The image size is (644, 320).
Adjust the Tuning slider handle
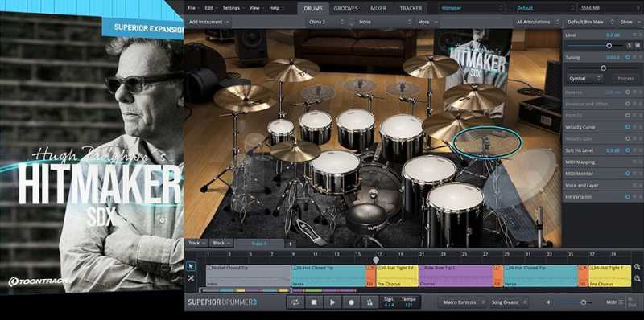point(603,68)
